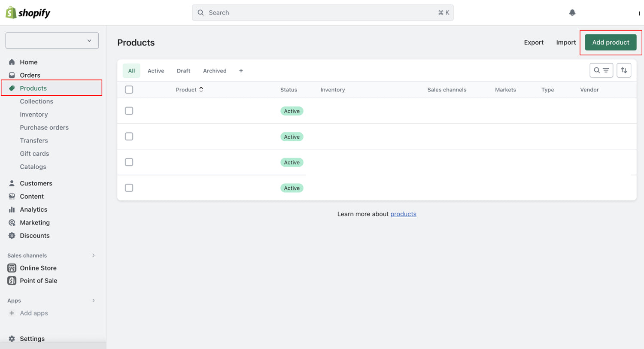Click the search and filter button
This screenshot has height=349, width=644.
click(x=601, y=70)
